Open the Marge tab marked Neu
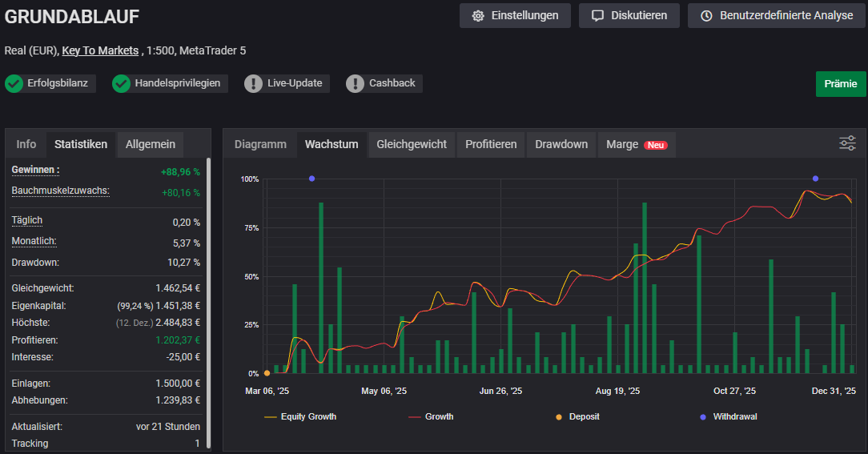 (637, 144)
